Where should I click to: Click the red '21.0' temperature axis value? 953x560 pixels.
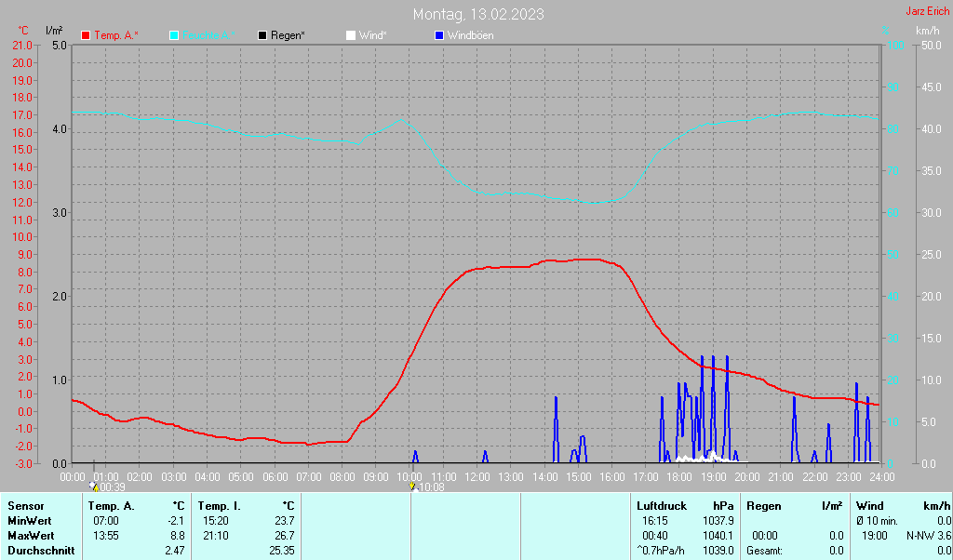(x=22, y=46)
